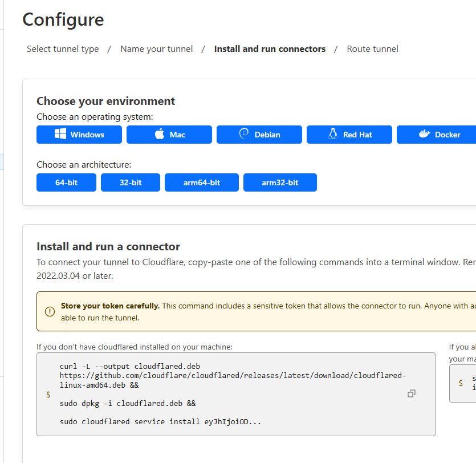The width and height of the screenshot is (476, 463).
Task: Click the Install and run connectors step
Action: tap(270, 49)
